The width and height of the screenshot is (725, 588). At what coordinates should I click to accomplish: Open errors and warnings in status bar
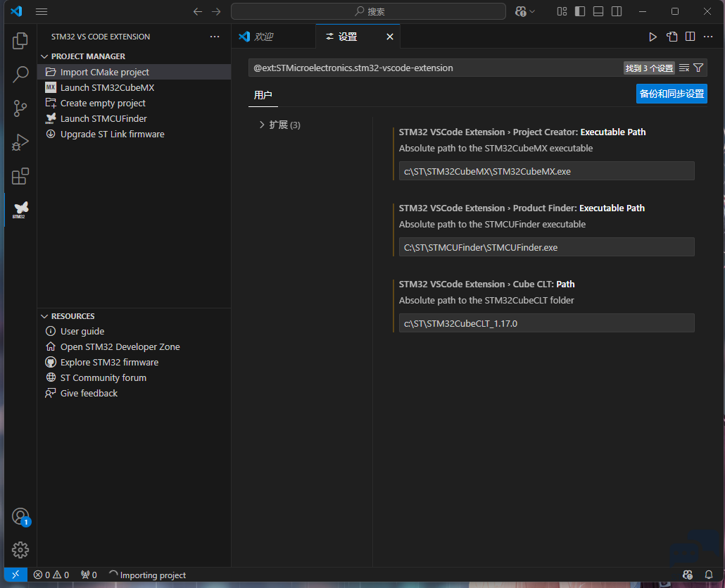pos(51,575)
